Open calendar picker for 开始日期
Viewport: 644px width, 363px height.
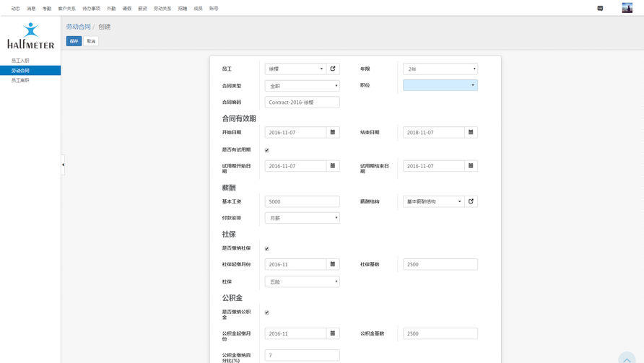333,133
